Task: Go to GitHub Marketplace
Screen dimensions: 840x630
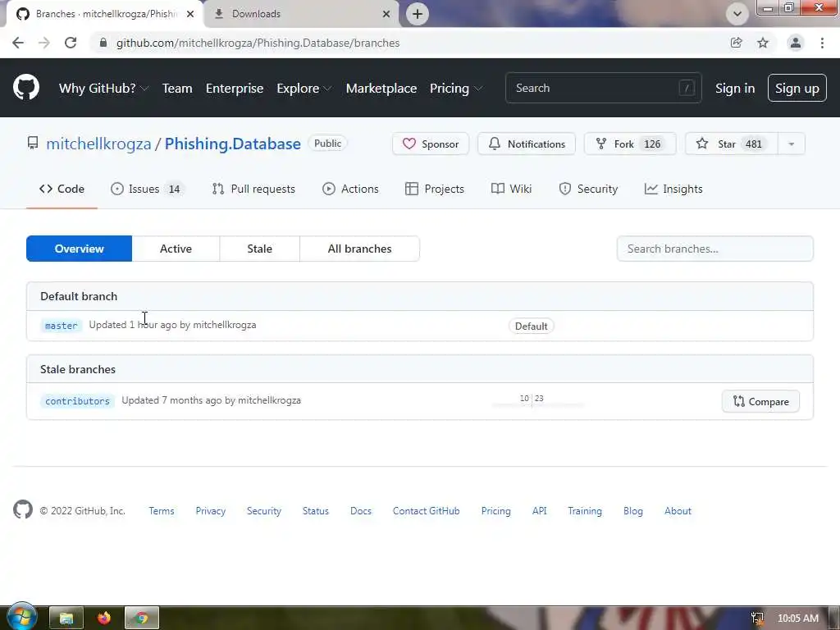Action: 381,89
